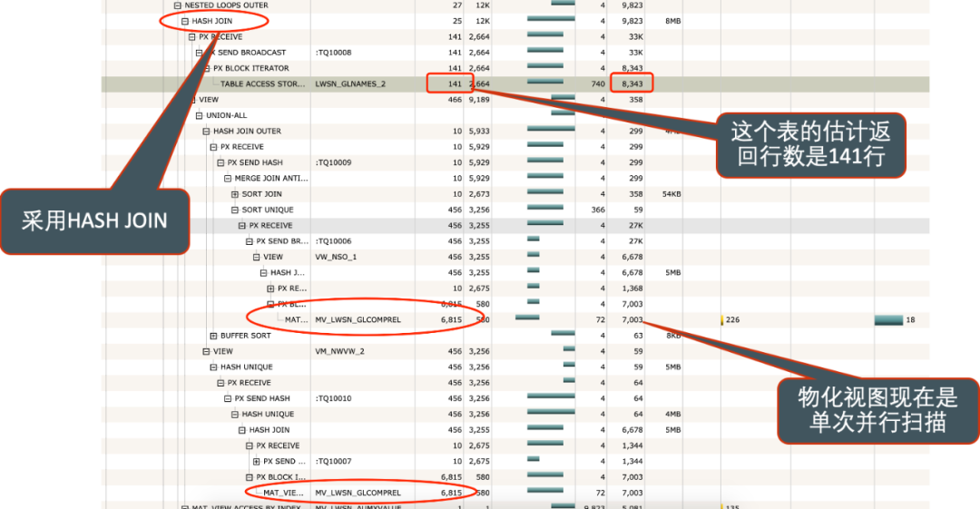The height and width of the screenshot is (509, 980).
Task: Click the 8,343 actual rows in LWSN_GLNAMES_2 row
Action: 632,83
